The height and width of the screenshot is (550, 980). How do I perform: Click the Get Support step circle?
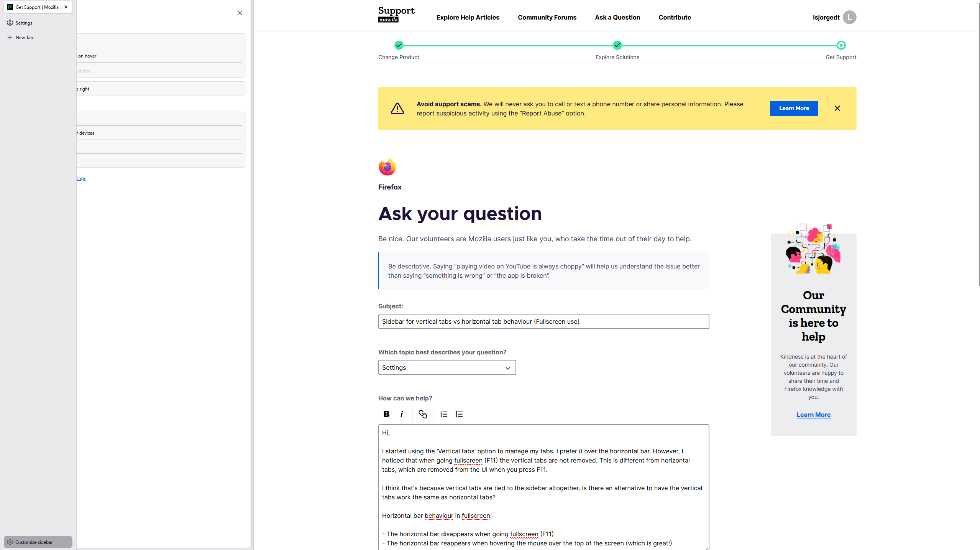pos(841,45)
